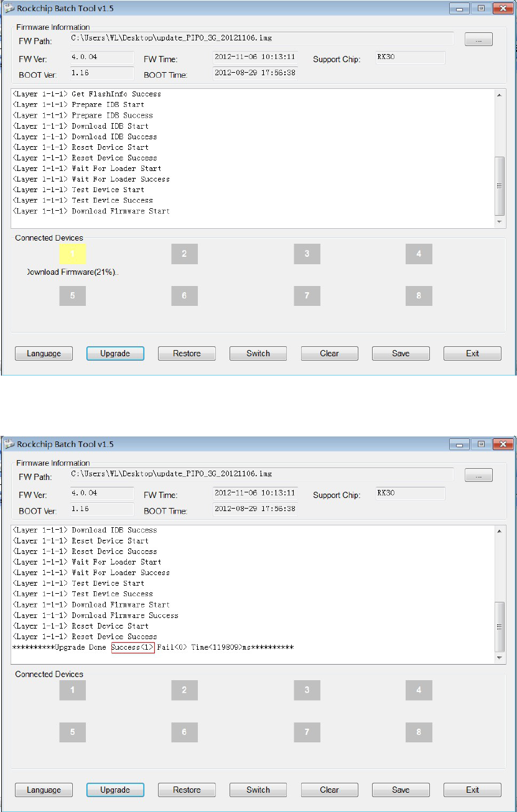This screenshot has width=517, height=812.
Task: Click FW Path field in lower window
Action: (261, 474)
